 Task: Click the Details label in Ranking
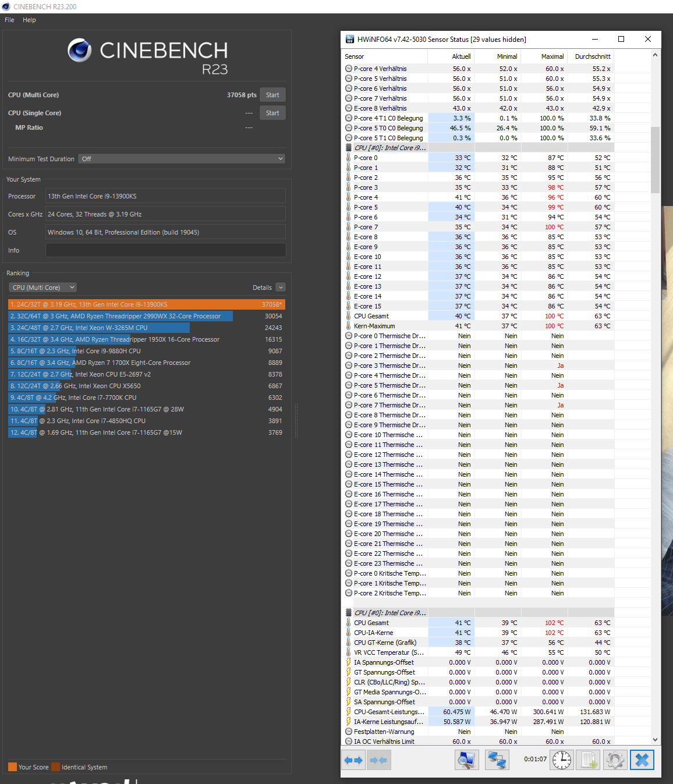[x=262, y=288]
